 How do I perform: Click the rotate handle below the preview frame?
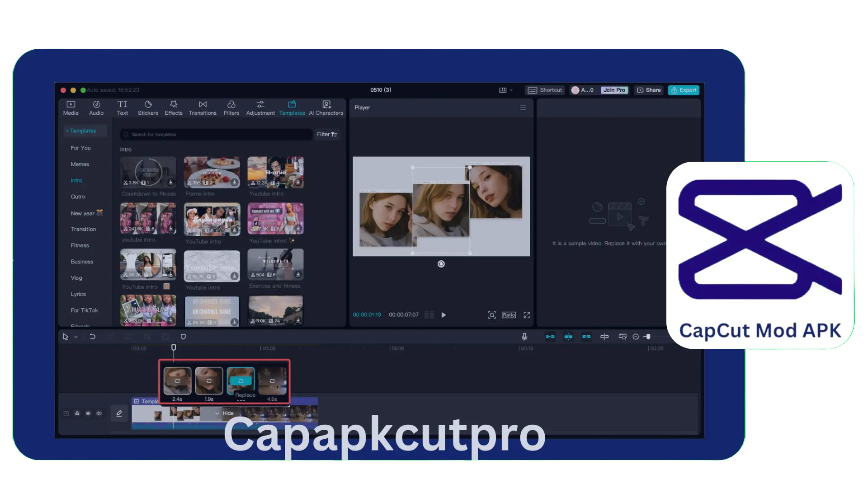441,264
